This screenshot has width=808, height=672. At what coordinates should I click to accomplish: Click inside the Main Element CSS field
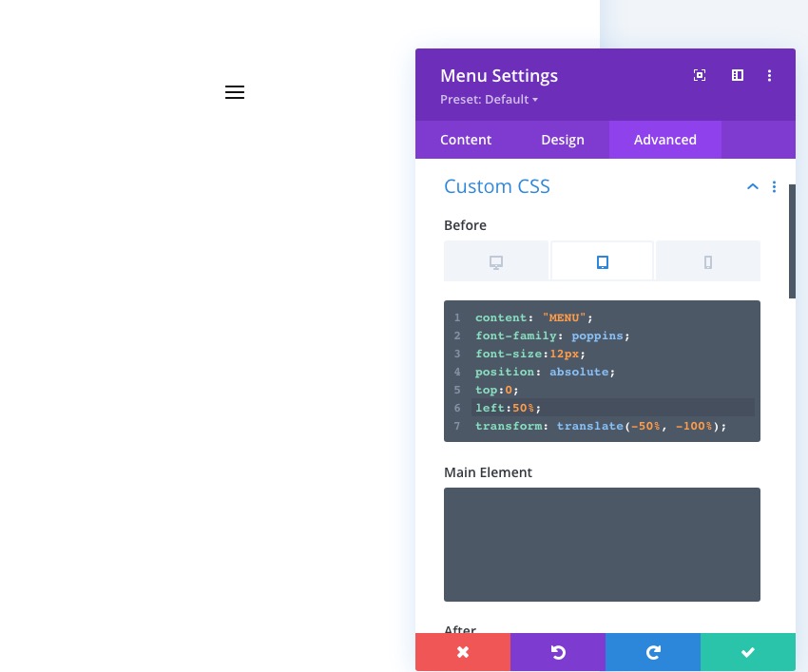[x=602, y=545]
